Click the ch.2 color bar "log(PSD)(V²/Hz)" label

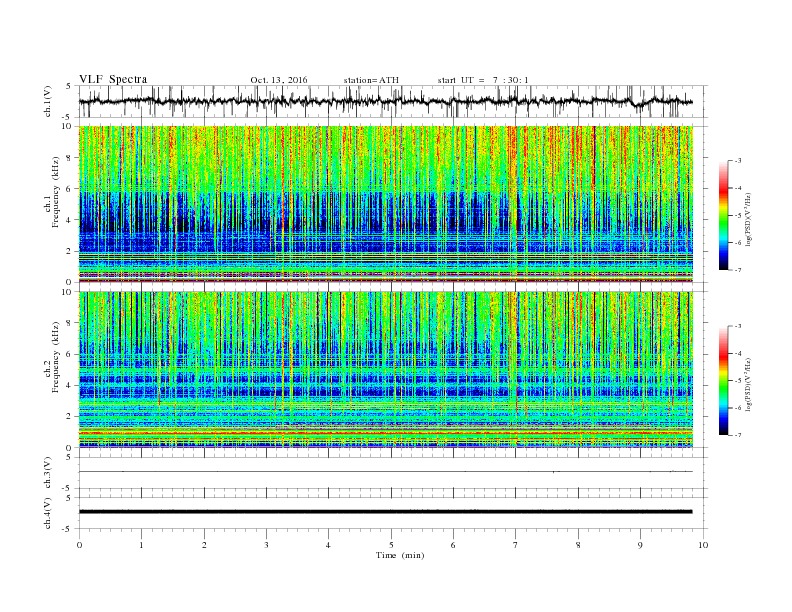750,384
